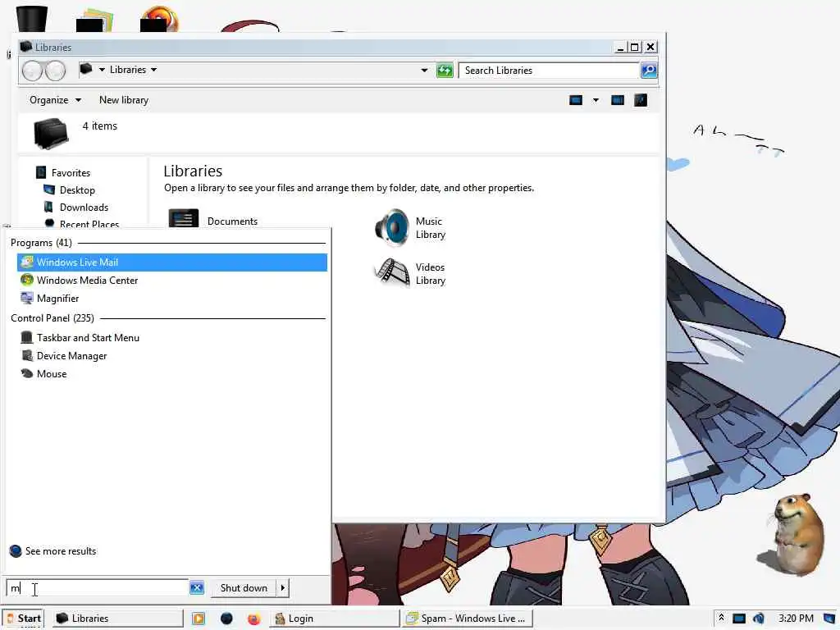Expand the Libraries breadcrumb dropdown arrow
This screenshot has height=630, width=840.
[153, 70]
